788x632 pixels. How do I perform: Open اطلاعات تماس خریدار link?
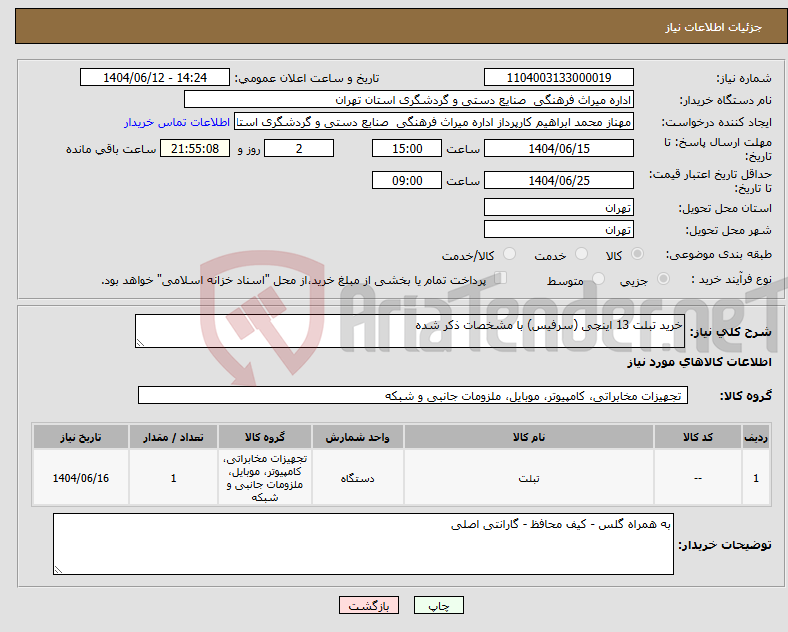coord(177,122)
